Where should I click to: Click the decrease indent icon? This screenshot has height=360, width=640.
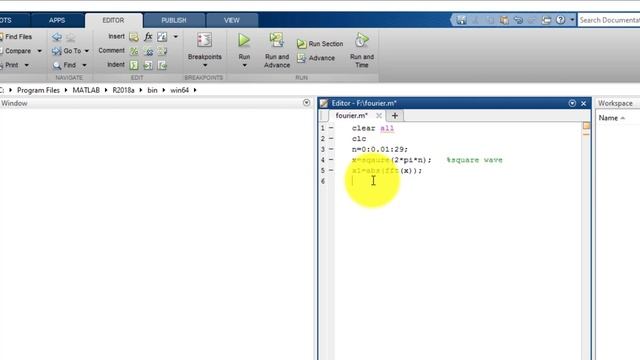(162, 65)
